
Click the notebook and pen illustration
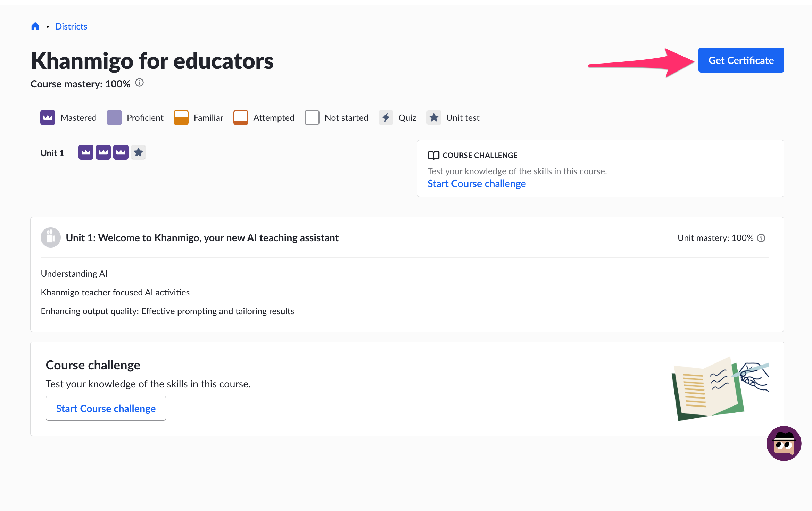(720, 388)
